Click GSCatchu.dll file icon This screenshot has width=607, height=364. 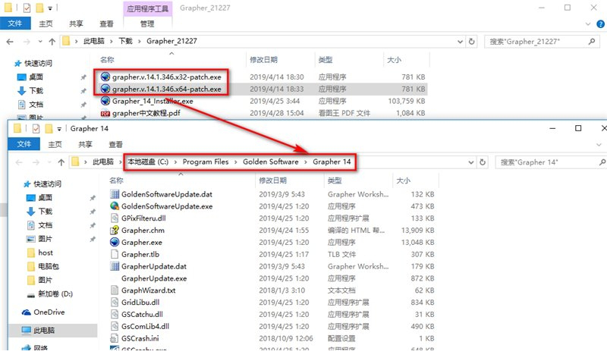click(115, 314)
